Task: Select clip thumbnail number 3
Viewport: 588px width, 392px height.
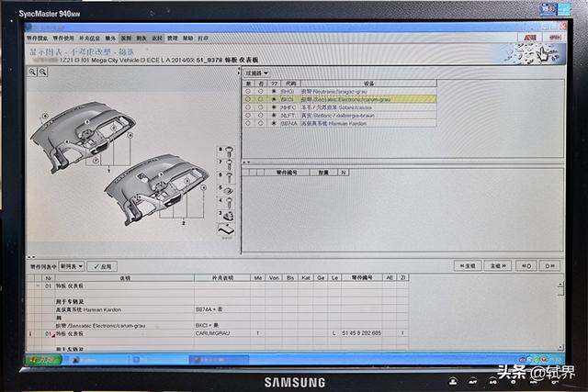Action: tap(227, 216)
